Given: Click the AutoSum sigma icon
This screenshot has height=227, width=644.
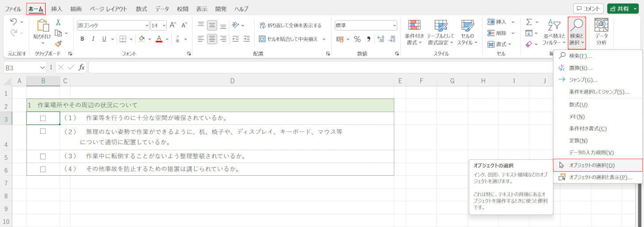Looking at the screenshot, I should click(529, 22).
